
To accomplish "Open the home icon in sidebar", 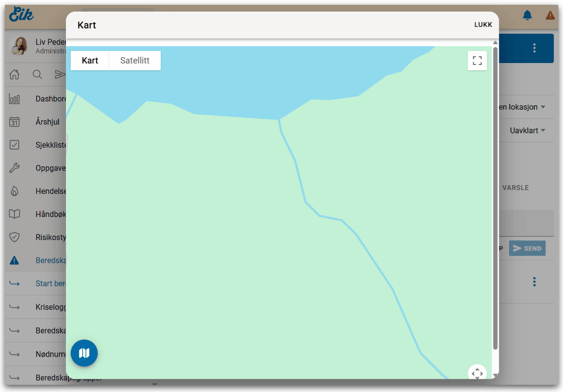I will point(14,74).
